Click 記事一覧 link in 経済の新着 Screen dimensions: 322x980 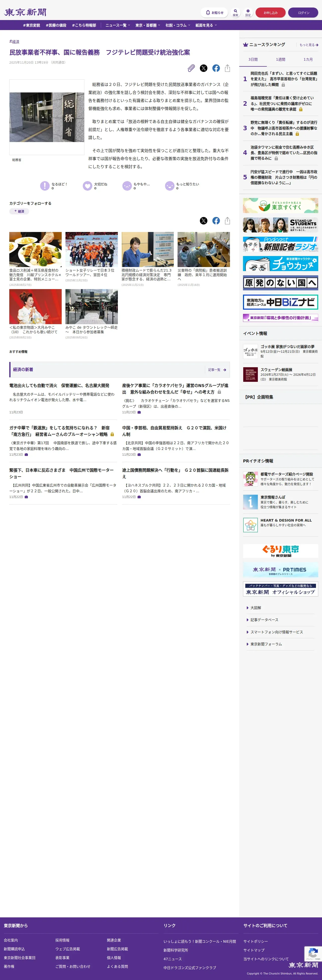pos(217,370)
